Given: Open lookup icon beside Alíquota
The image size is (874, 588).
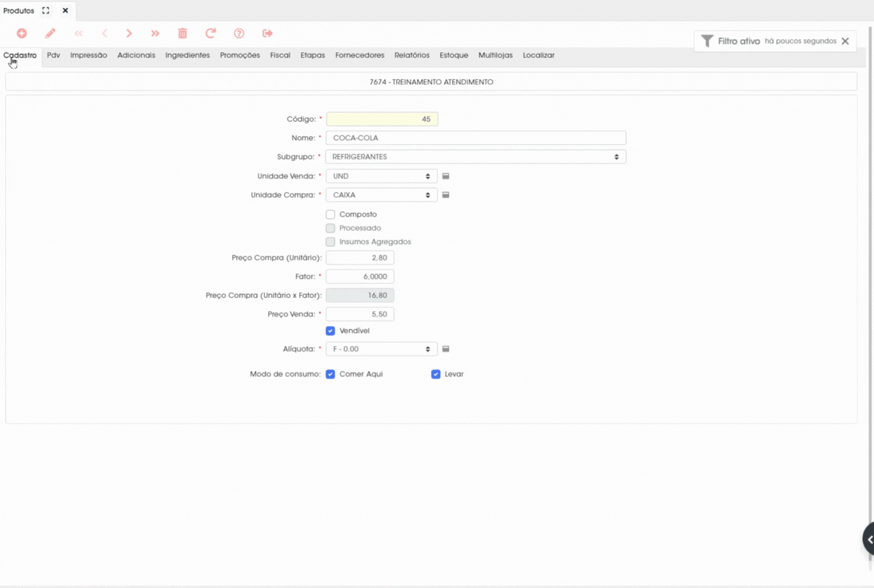Looking at the screenshot, I should [x=446, y=349].
